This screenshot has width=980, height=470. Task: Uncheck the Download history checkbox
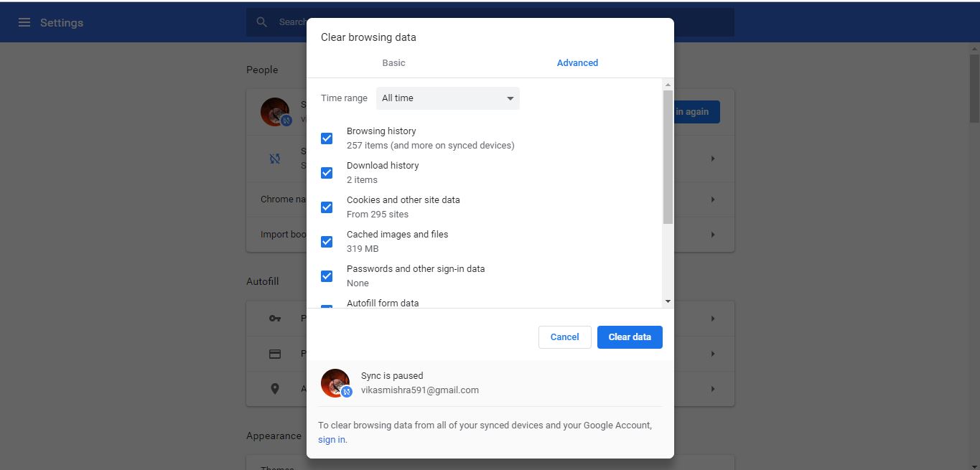click(327, 173)
